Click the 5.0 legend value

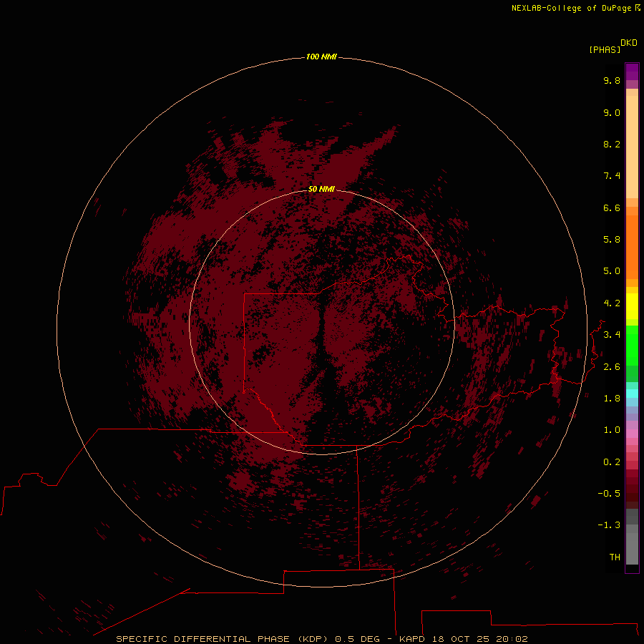tap(612, 271)
